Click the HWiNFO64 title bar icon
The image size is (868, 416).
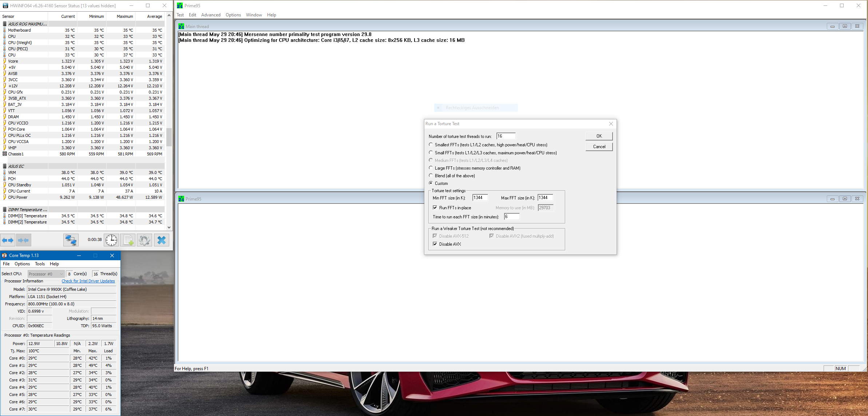5,5
